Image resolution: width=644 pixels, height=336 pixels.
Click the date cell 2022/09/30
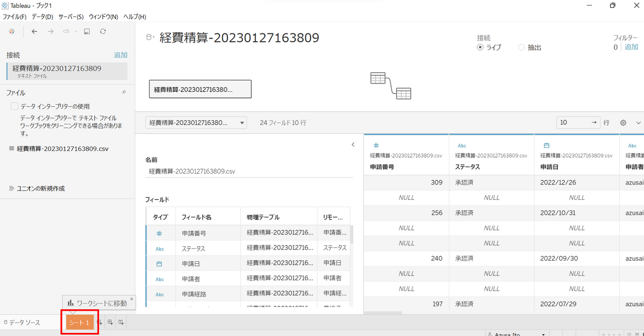click(x=576, y=259)
